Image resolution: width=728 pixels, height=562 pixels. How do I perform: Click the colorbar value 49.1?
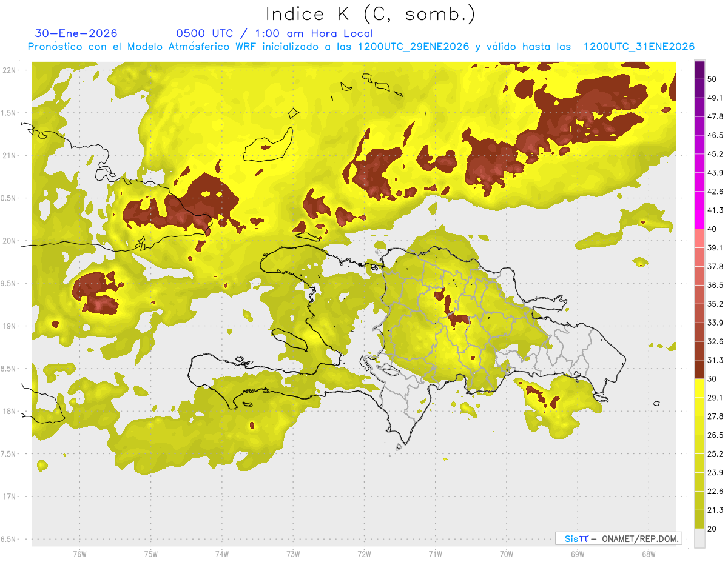715,98
